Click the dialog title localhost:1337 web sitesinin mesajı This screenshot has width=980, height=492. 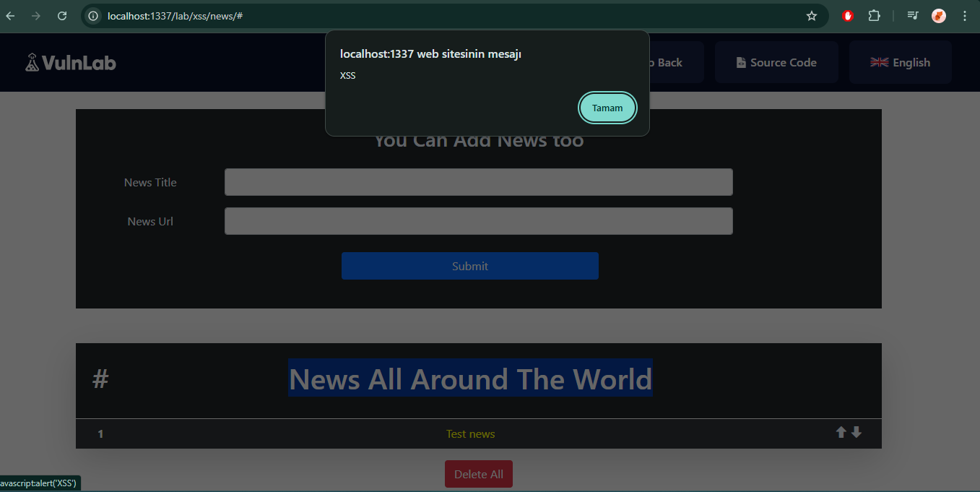[431, 54]
